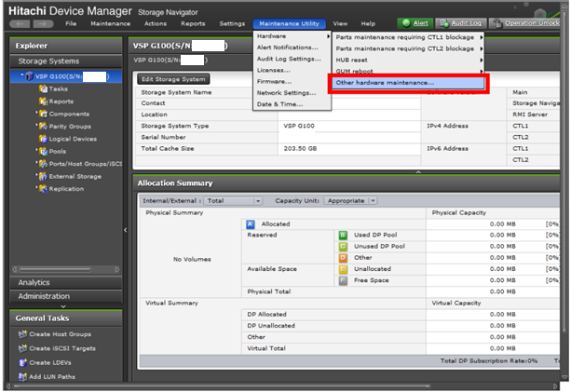Viewport: 571px width, 392px height.
Task: Collapse storage details panel with up chevron
Action: [x=418, y=172]
